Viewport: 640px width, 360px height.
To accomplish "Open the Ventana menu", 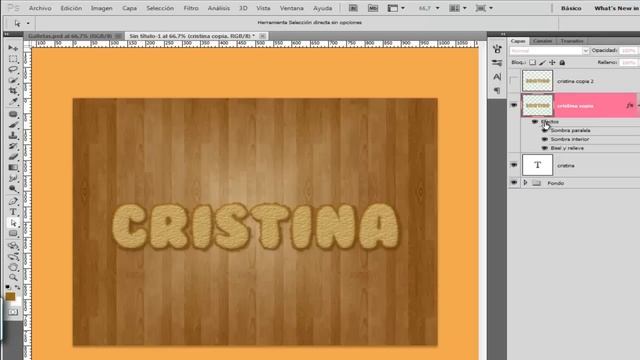I will 291,8.
